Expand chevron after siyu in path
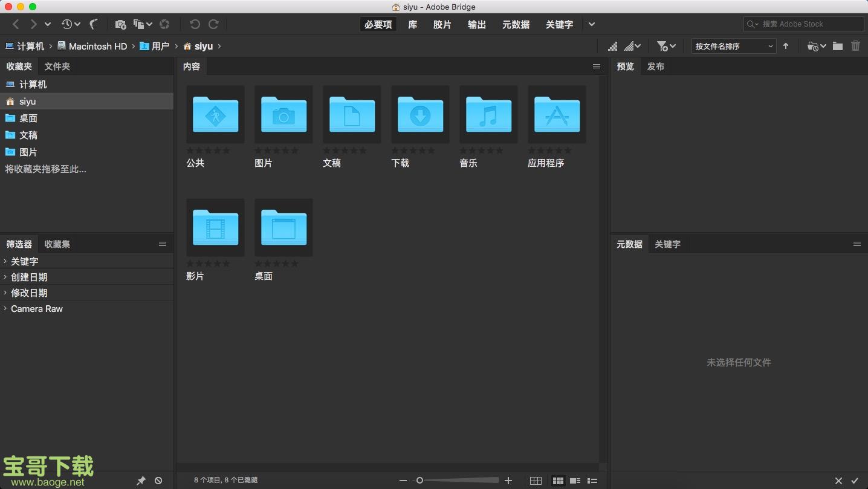The height and width of the screenshot is (489, 868). click(x=219, y=46)
